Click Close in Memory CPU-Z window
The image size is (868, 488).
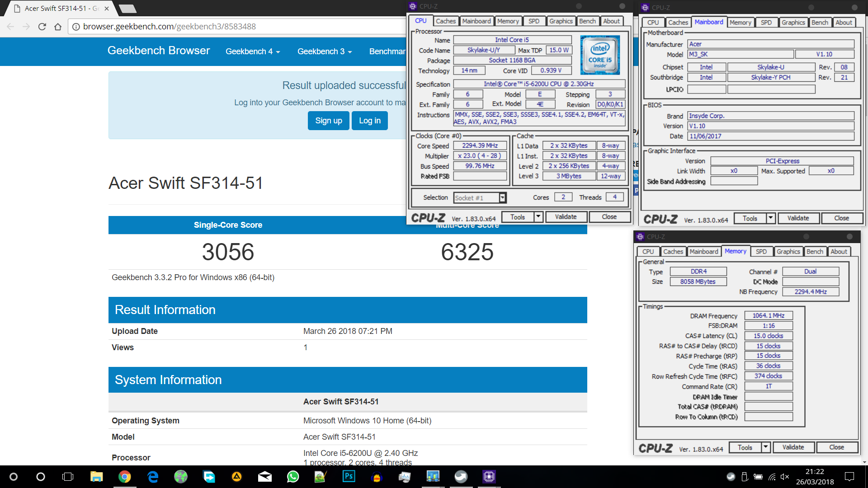coord(836,447)
